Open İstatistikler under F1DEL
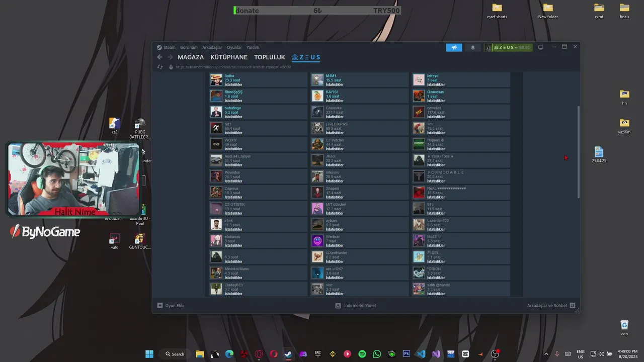This screenshot has height=362, width=644. 436,261
